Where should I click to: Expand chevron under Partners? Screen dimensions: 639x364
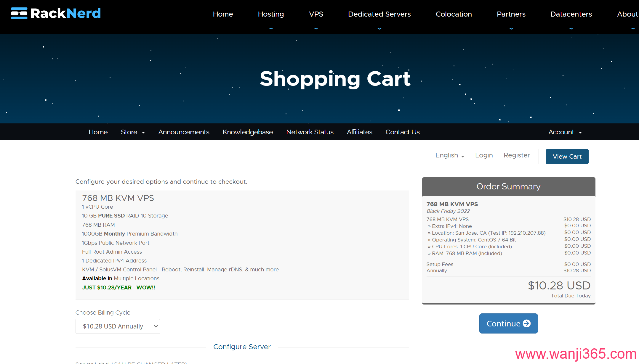click(511, 29)
